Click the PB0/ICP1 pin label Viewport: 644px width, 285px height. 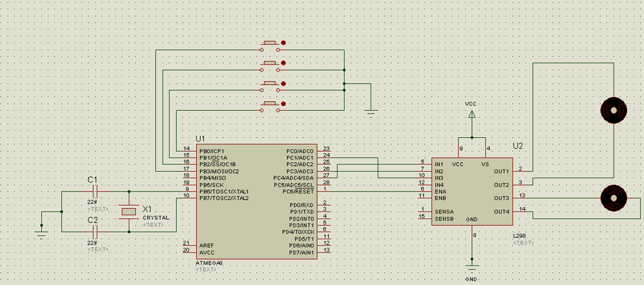click(x=212, y=151)
